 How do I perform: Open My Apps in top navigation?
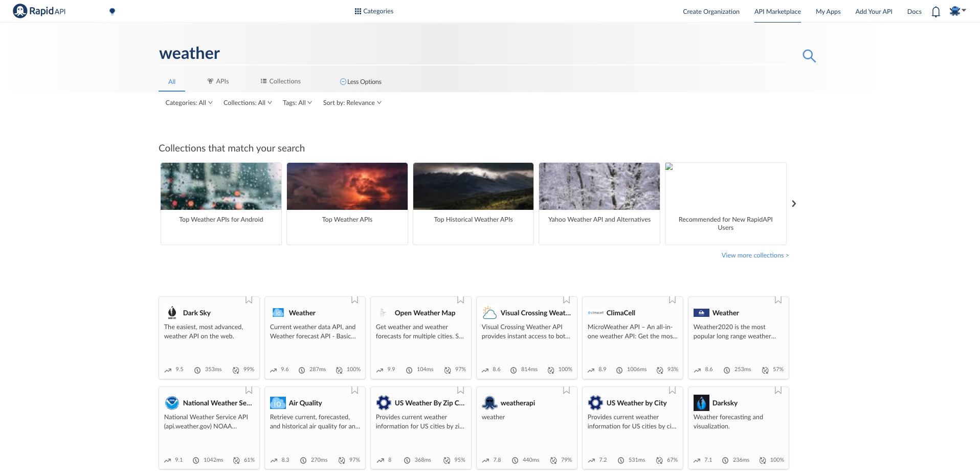click(x=828, y=12)
